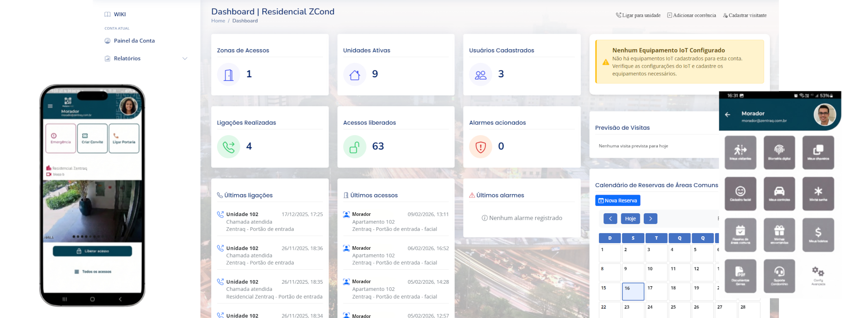Viewport: 868px width, 318px height.
Task: Select day 16 in reservation calendar
Action: (632, 291)
